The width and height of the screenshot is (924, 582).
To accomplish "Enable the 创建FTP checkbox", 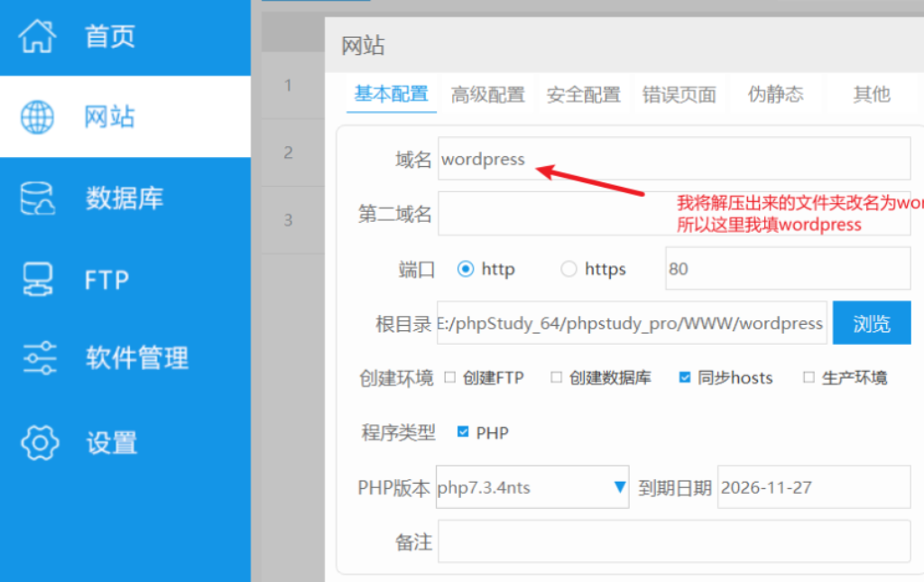I will [449, 377].
